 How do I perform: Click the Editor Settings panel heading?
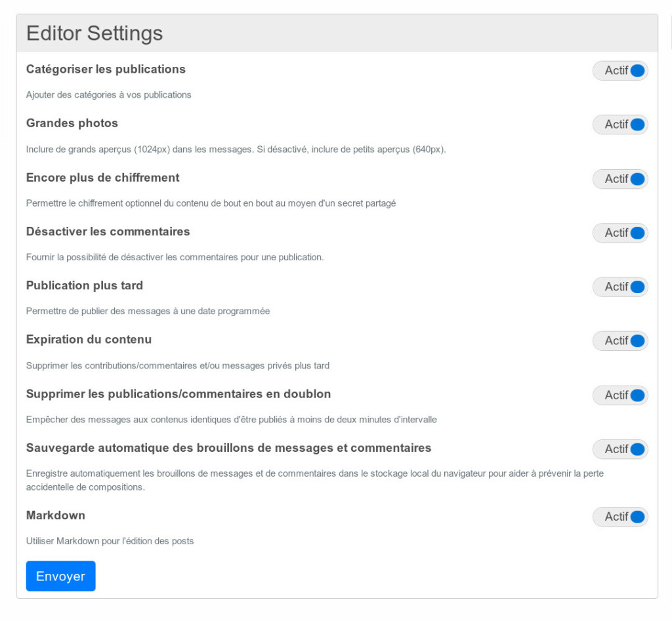[94, 33]
